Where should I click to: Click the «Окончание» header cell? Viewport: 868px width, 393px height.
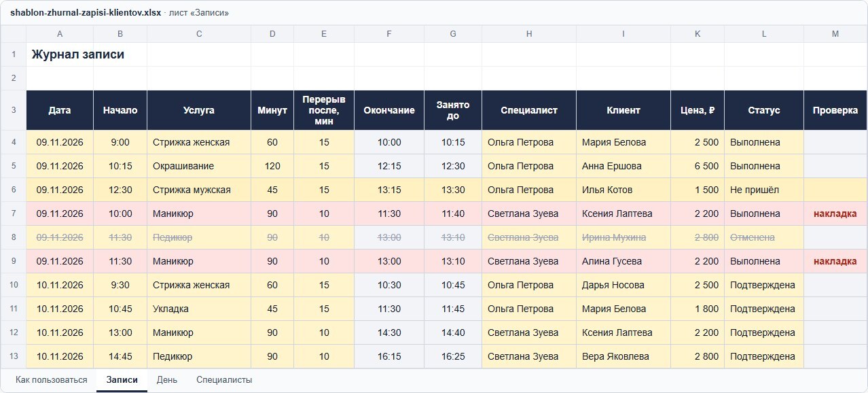[389, 110]
